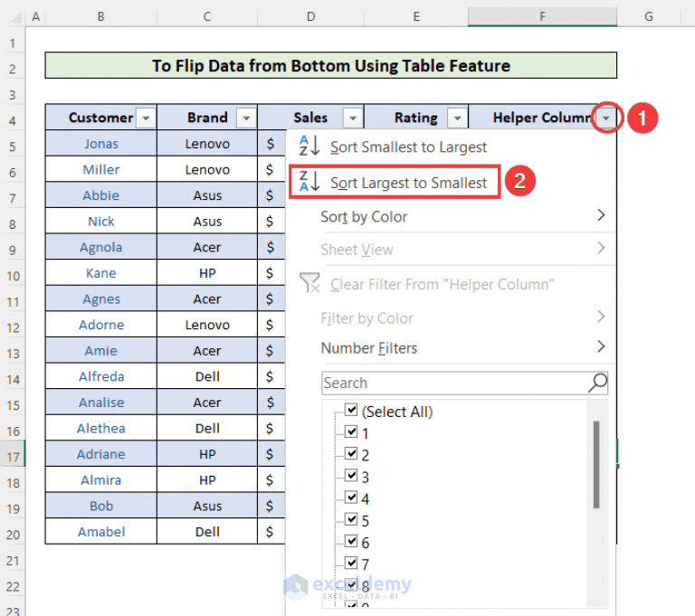The image size is (695, 616).
Task: Click the cell containing "Agnola"
Action: 101,247
